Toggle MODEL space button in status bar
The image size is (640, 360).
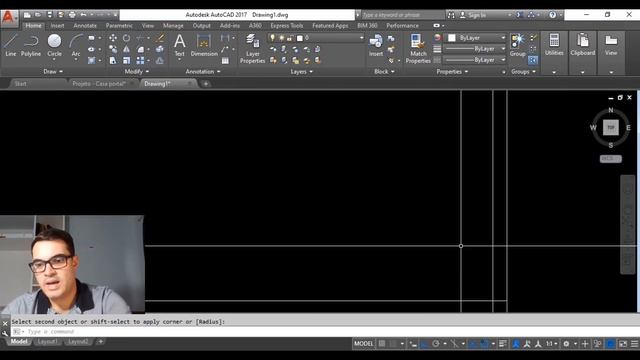363,344
